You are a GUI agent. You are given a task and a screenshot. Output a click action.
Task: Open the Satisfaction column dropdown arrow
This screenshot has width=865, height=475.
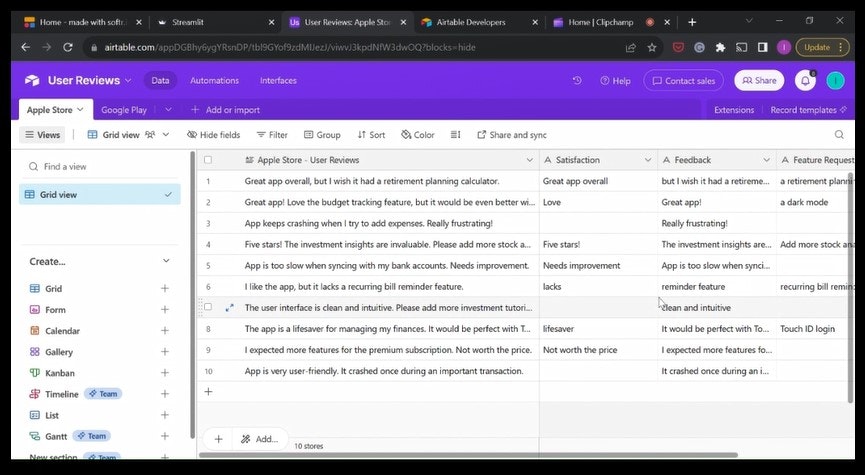tap(648, 160)
